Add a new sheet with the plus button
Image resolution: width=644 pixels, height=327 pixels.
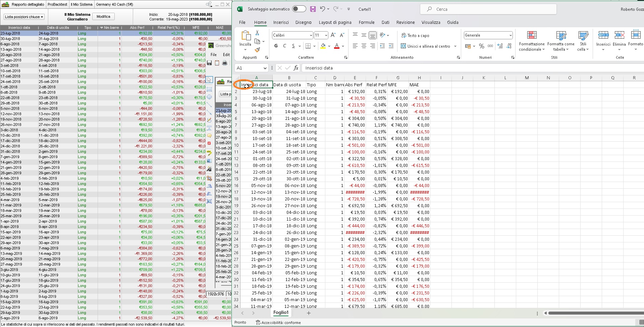pyautogui.click(x=309, y=313)
